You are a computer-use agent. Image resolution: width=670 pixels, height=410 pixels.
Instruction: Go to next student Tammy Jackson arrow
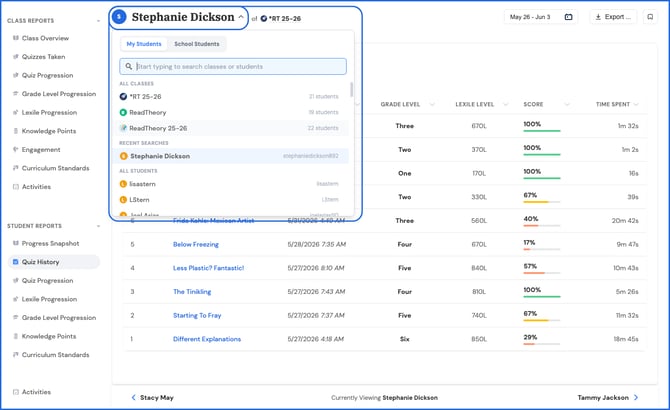point(636,398)
